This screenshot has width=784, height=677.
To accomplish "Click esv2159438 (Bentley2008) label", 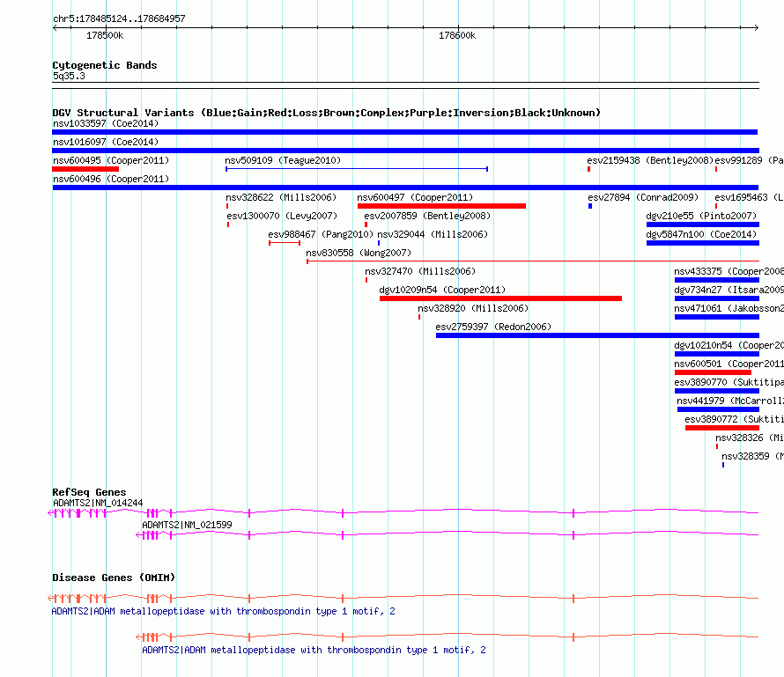I will 650,160.
